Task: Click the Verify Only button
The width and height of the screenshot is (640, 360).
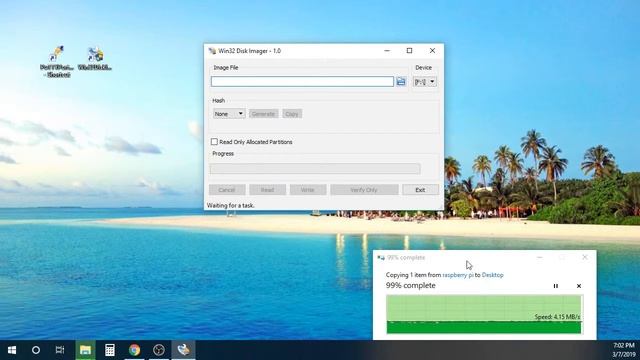Action: click(364, 190)
